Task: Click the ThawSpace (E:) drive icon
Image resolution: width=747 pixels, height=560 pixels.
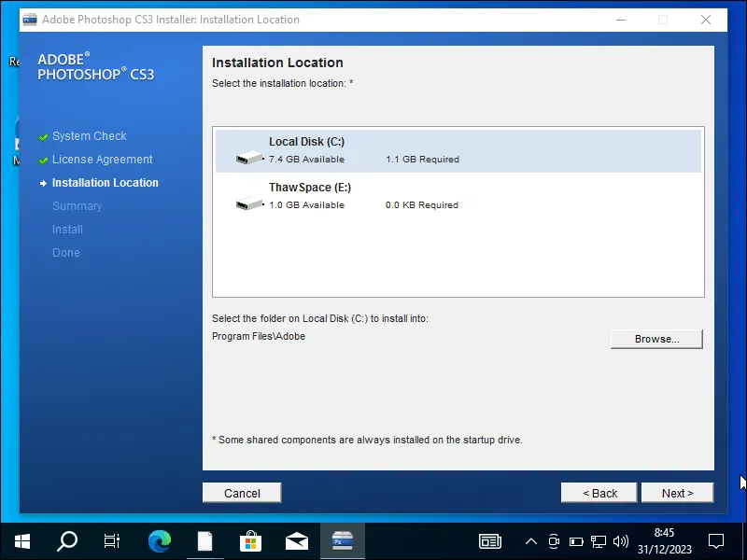Action: [249, 203]
